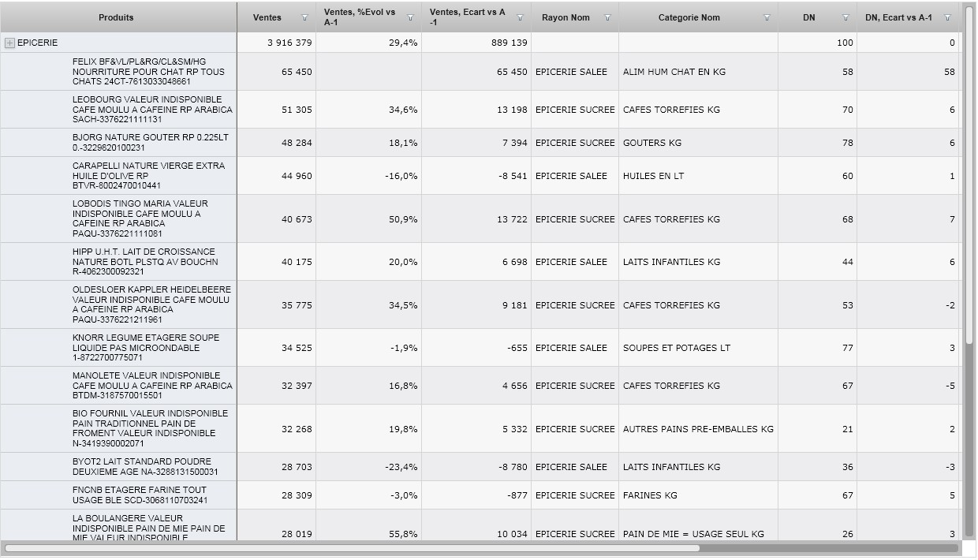
Task: Open filter icon on Ventes, Ecart vs A-1
Action: 520,17
